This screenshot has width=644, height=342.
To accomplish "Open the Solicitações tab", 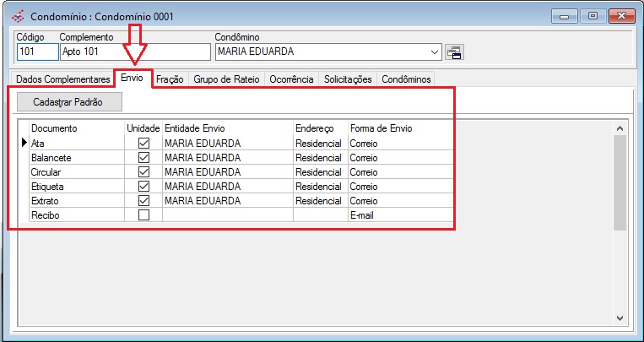I will [348, 79].
